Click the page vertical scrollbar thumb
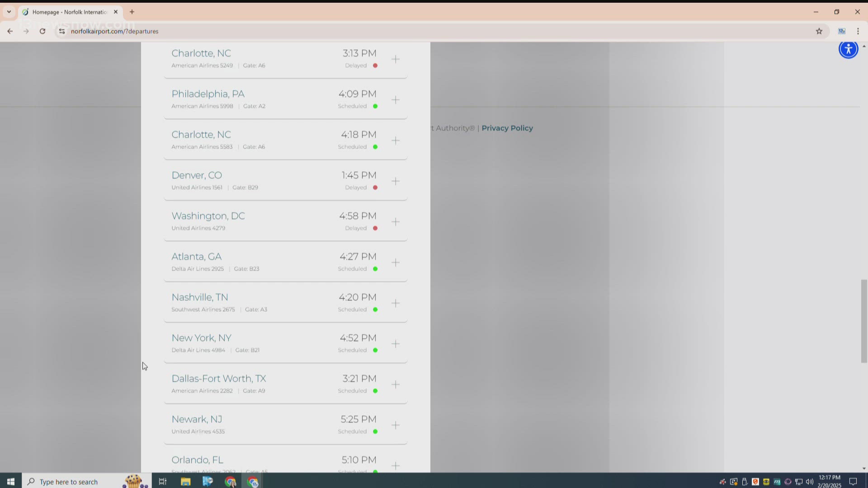Screen dimensions: 868x488 [863, 321]
